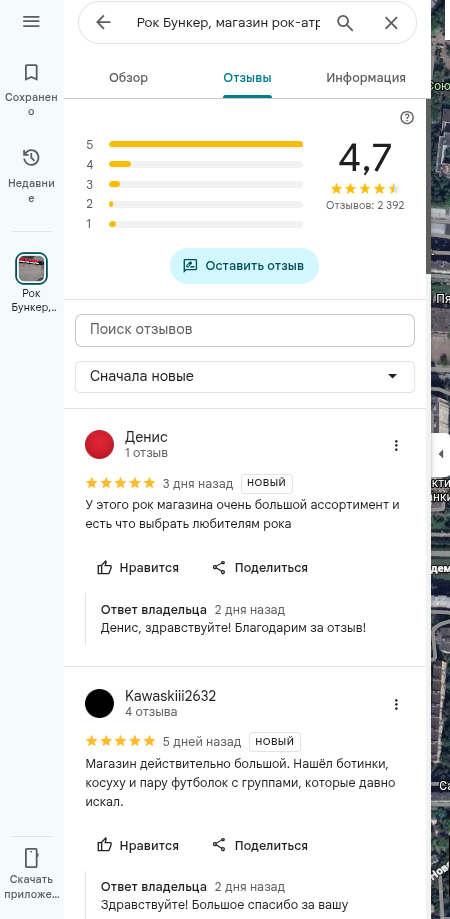Open the more options menu for Kawaskiii2632's review

[x=396, y=704]
